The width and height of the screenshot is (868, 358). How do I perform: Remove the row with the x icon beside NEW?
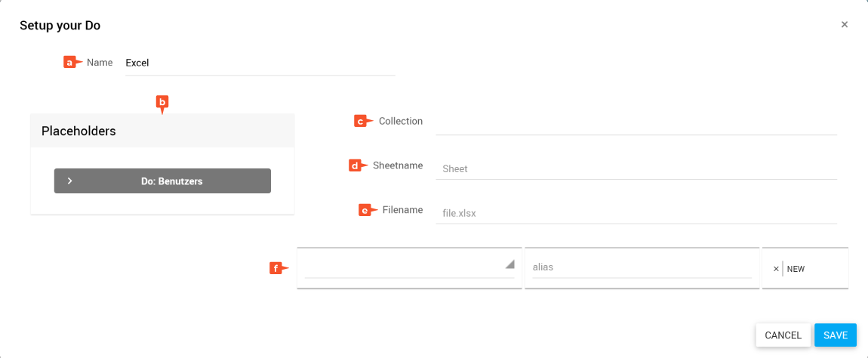click(x=776, y=269)
